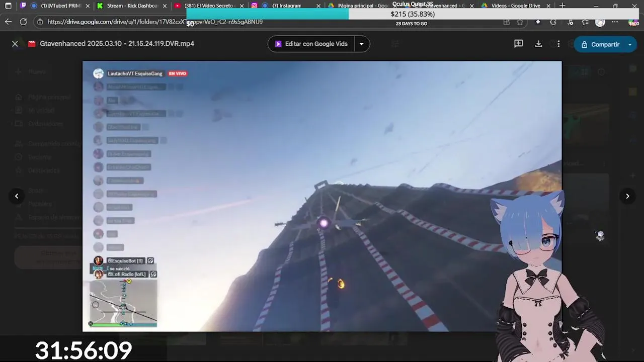Close the Stream - Kick Dashboard tab
This screenshot has width=644, height=362.
[x=165, y=6]
